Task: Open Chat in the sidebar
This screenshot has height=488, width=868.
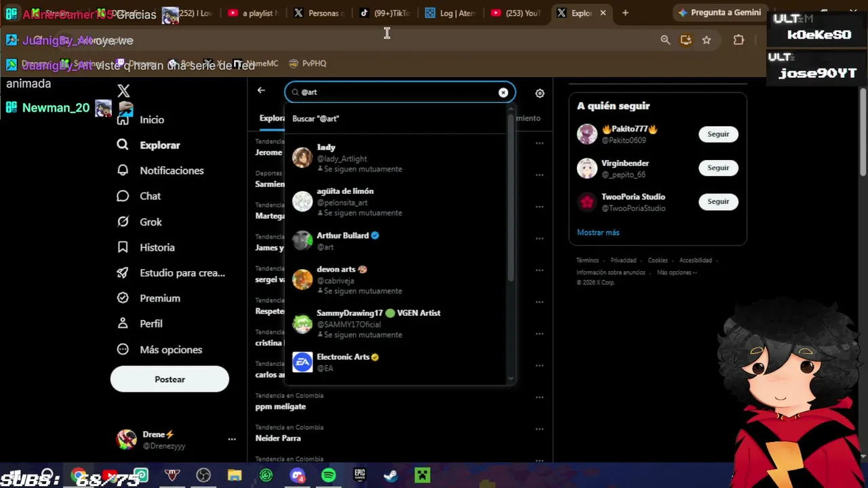Action: click(139, 196)
